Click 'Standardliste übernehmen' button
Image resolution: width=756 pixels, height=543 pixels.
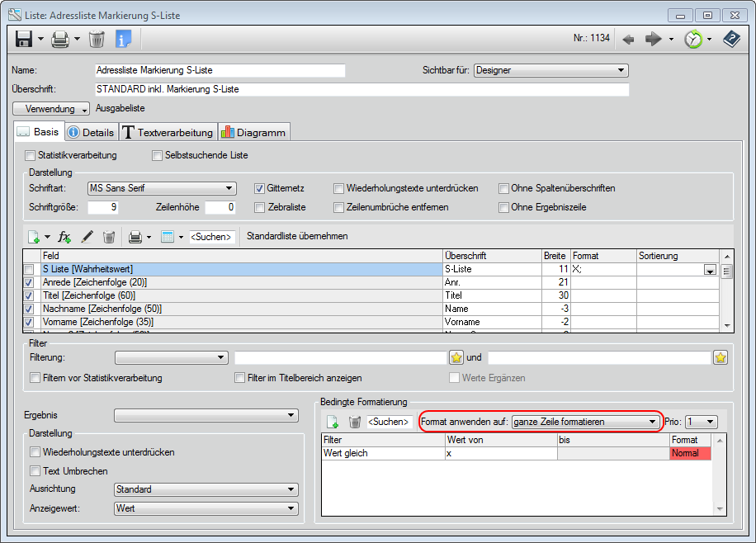click(x=297, y=236)
